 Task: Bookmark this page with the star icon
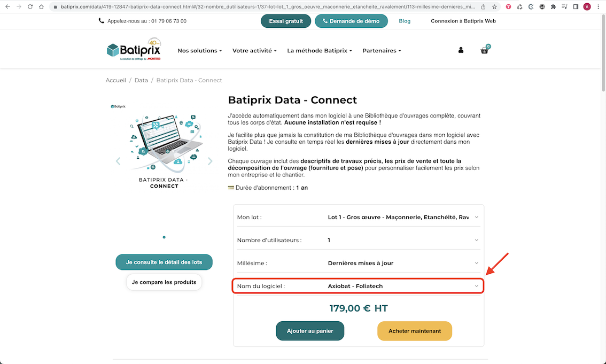pos(494,7)
